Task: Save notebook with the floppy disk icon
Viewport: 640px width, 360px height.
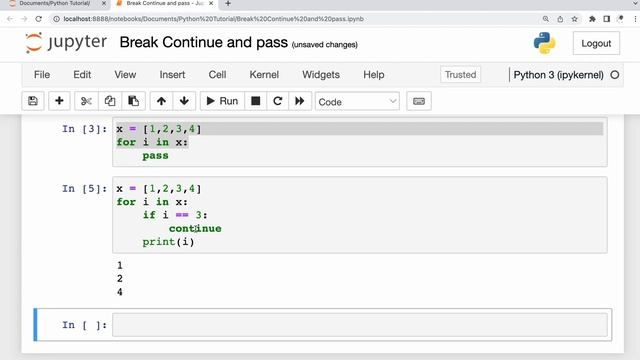Action: (33, 101)
